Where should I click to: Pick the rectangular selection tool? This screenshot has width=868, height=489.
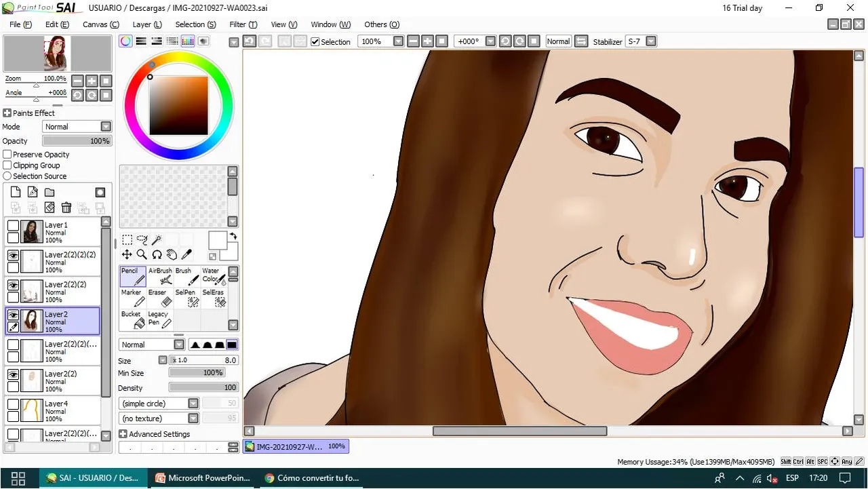pyautogui.click(x=127, y=240)
